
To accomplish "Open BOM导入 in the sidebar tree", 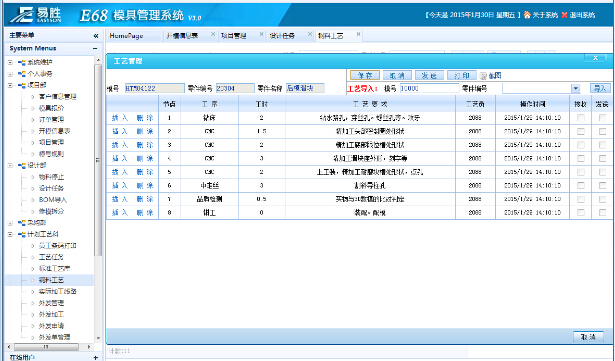I will (53, 200).
